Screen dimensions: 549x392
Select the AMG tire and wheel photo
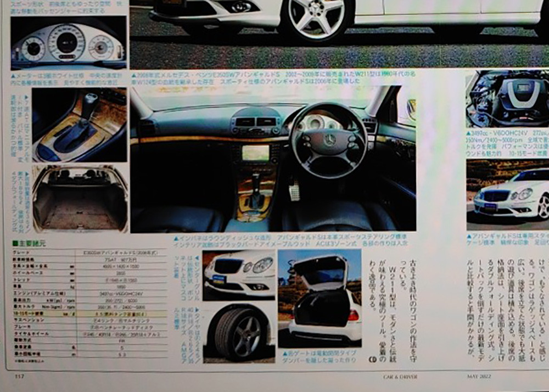click(239, 333)
